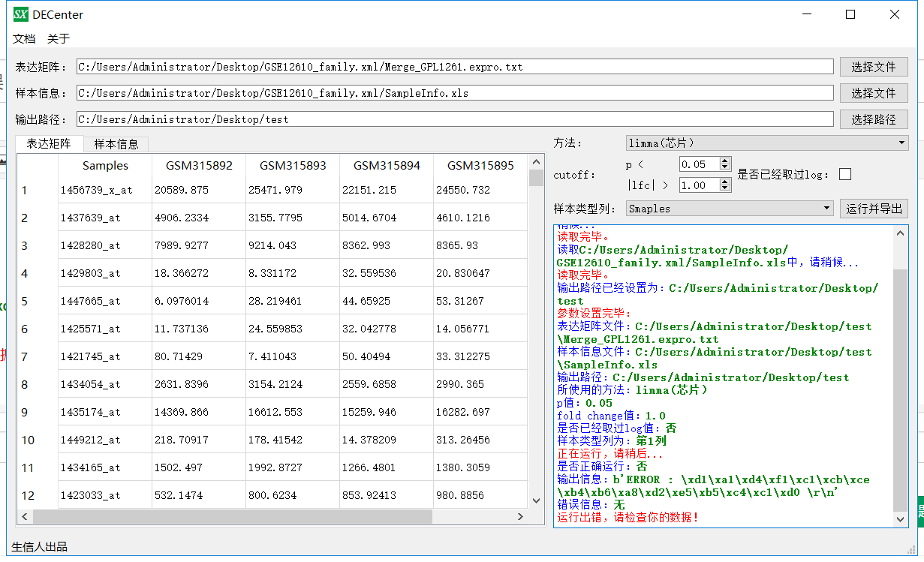
Task: Enable the 是否已经取过log checkbox
Action: pos(845,174)
